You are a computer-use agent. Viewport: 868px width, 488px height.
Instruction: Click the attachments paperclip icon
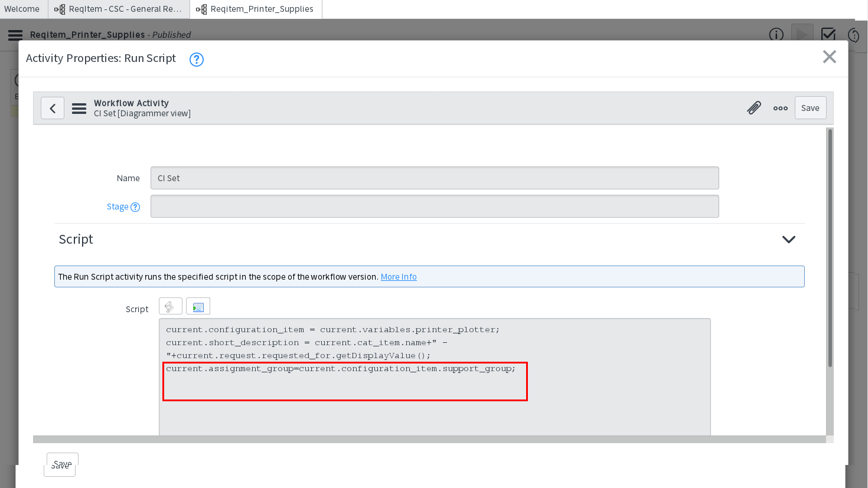pos(754,108)
